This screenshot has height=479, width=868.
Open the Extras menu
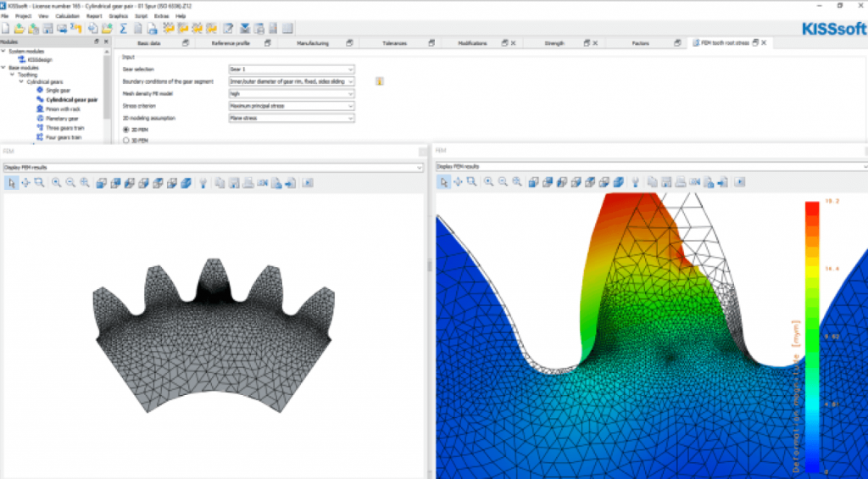(162, 16)
